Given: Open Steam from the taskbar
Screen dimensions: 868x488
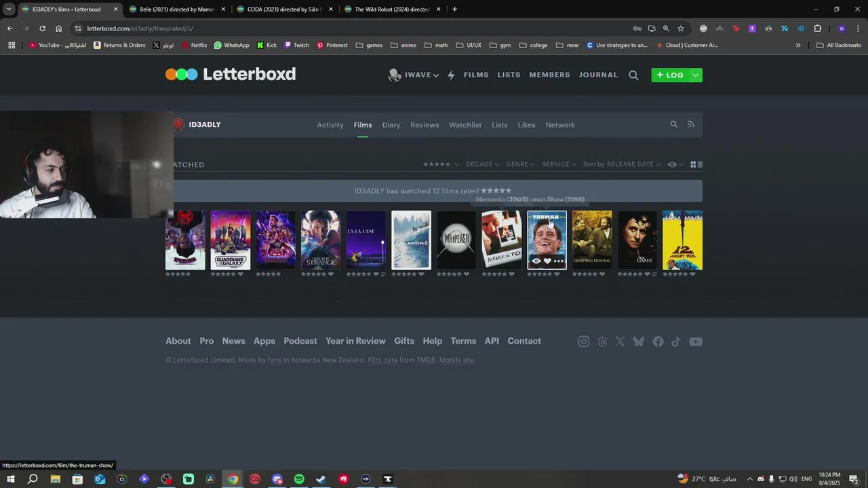Looking at the screenshot, I should [x=321, y=479].
